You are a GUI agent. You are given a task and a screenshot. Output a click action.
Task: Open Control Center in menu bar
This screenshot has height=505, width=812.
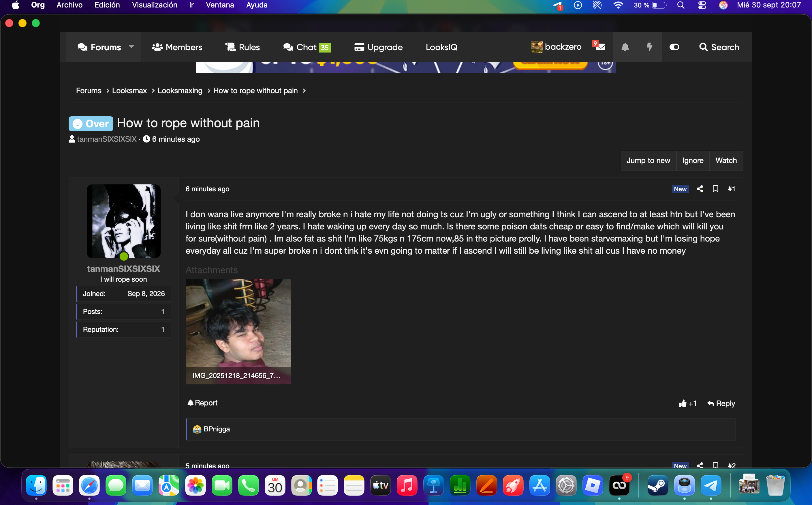tap(702, 5)
